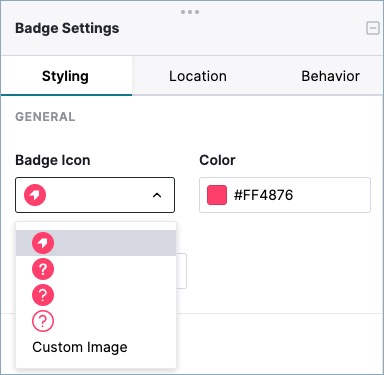Go to the Behavior tab

pyautogui.click(x=330, y=76)
